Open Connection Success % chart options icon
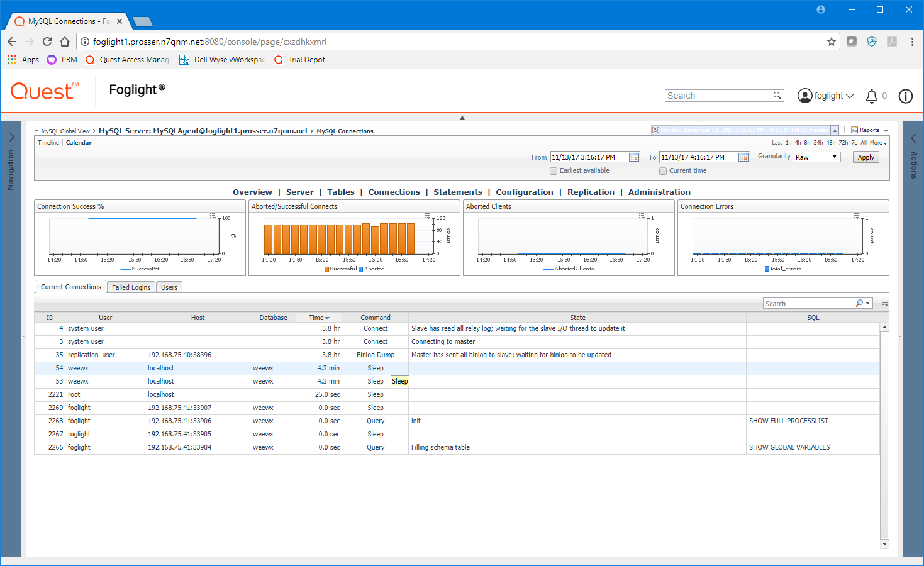The width and height of the screenshot is (924, 566). click(x=213, y=216)
